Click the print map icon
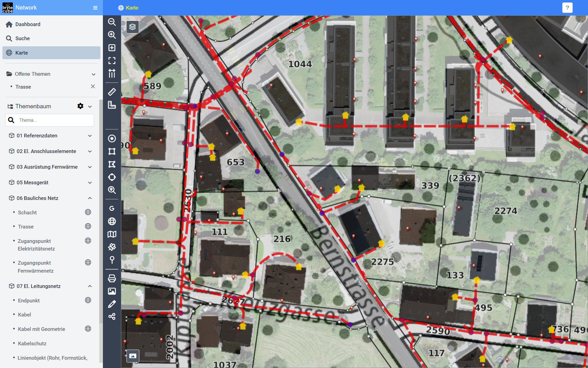588x368 pixels. (112, 278)
